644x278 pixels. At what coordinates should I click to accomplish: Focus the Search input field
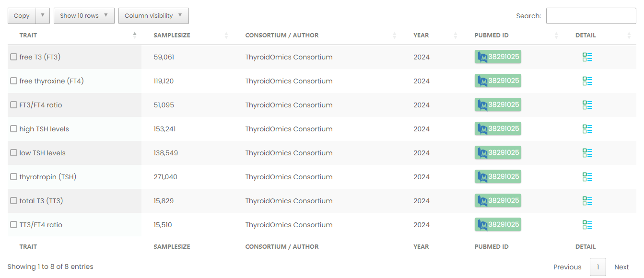pos(591,16)
